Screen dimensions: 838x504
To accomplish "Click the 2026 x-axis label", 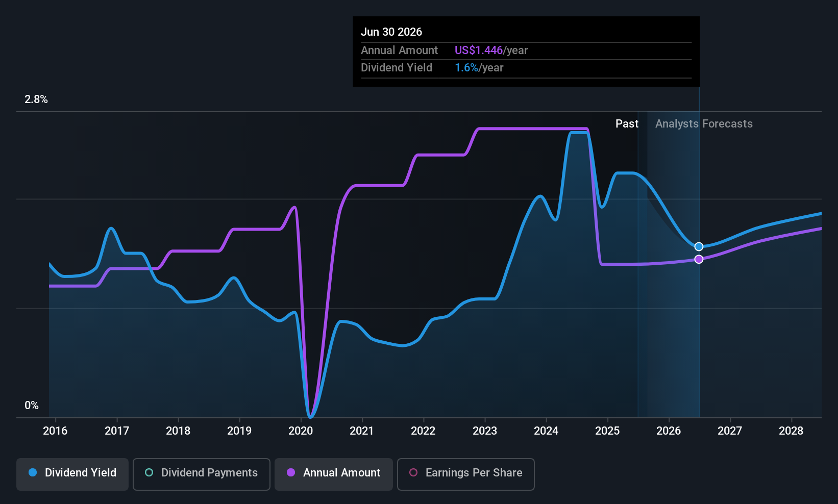I will (669, 431).
